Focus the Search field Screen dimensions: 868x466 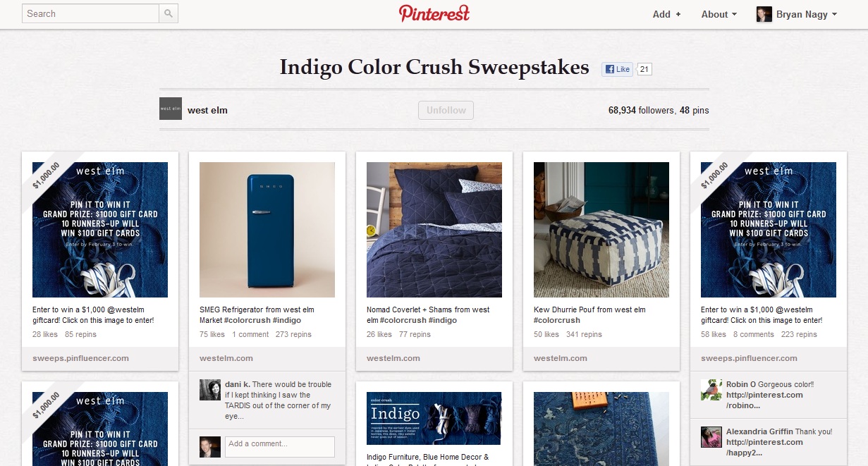90,13
